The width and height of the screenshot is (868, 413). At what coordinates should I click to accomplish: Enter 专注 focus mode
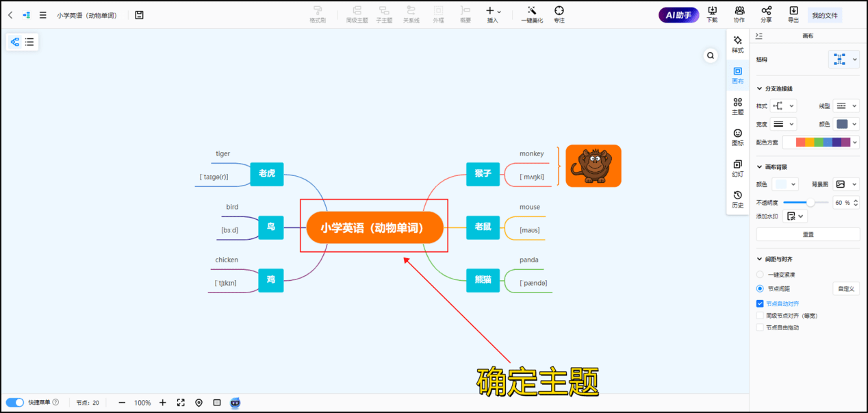pyautogui.click(x=559, y=14)
